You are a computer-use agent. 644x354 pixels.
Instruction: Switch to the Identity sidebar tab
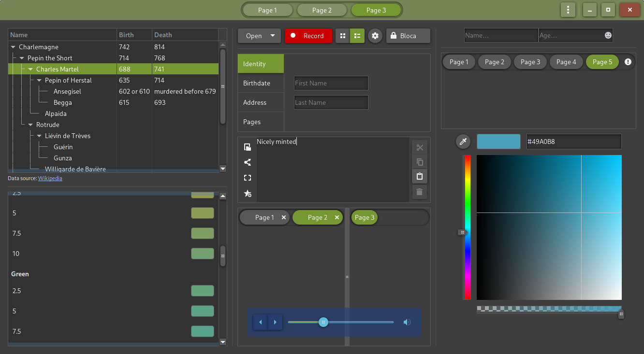coord(261,64)
